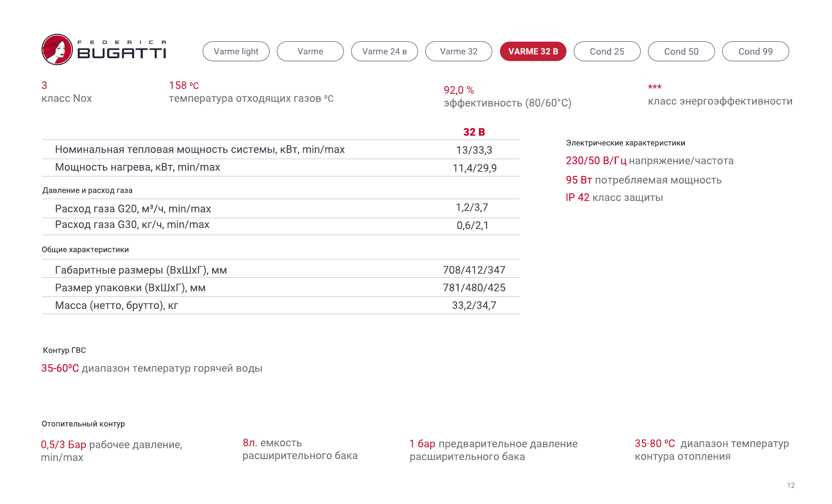Open the Cond 25 tab
The width and height of the screenshot is (832, 504).
[x=607, y=52]
